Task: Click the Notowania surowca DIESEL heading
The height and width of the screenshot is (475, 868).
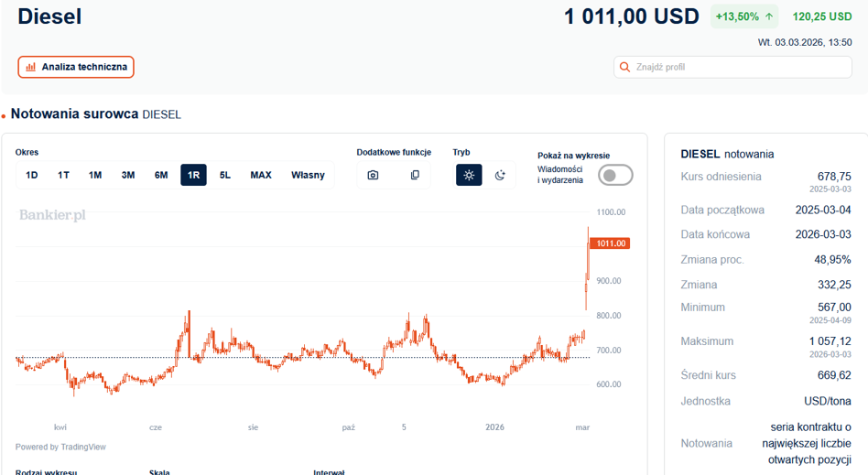Action: (96, 114)
